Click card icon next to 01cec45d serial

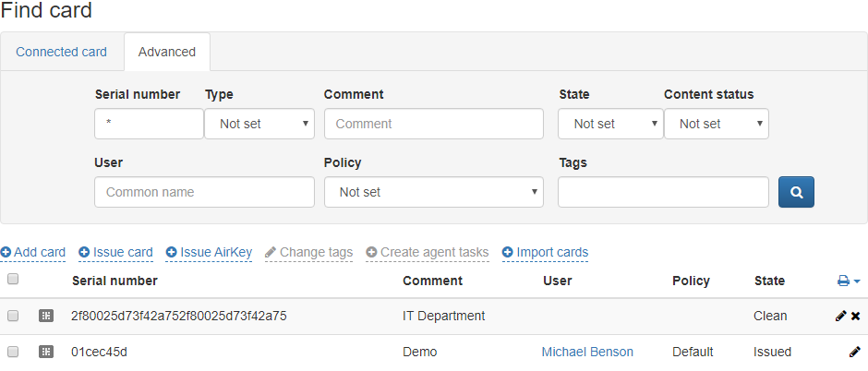point(46,352)
